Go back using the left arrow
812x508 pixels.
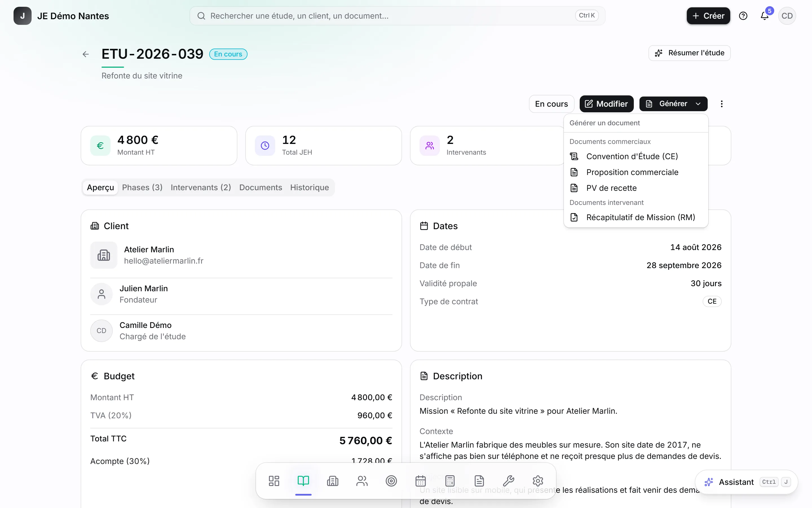coord(85,54)
